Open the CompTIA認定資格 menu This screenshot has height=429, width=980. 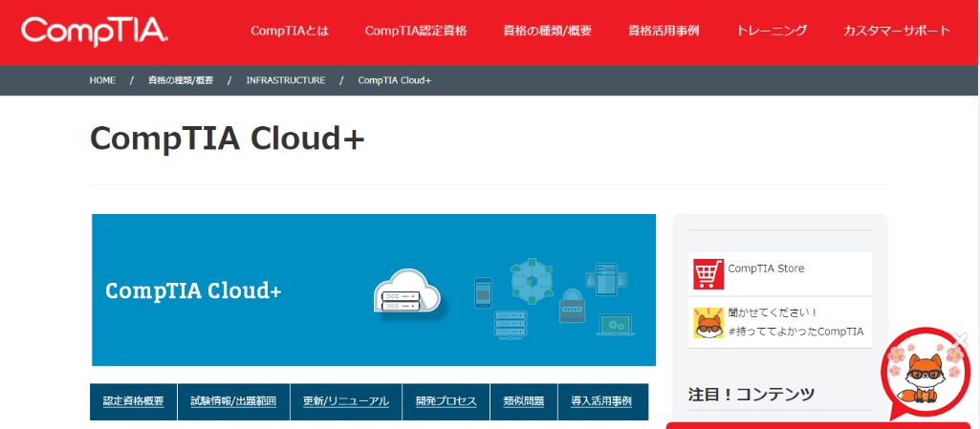click(x=416, y=31)
